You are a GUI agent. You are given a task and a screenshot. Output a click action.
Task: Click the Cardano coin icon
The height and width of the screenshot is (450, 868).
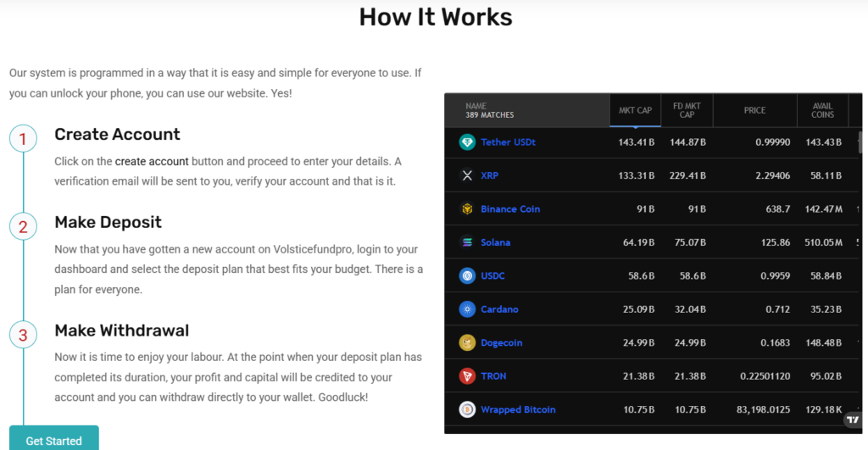[x=467, y=309]
